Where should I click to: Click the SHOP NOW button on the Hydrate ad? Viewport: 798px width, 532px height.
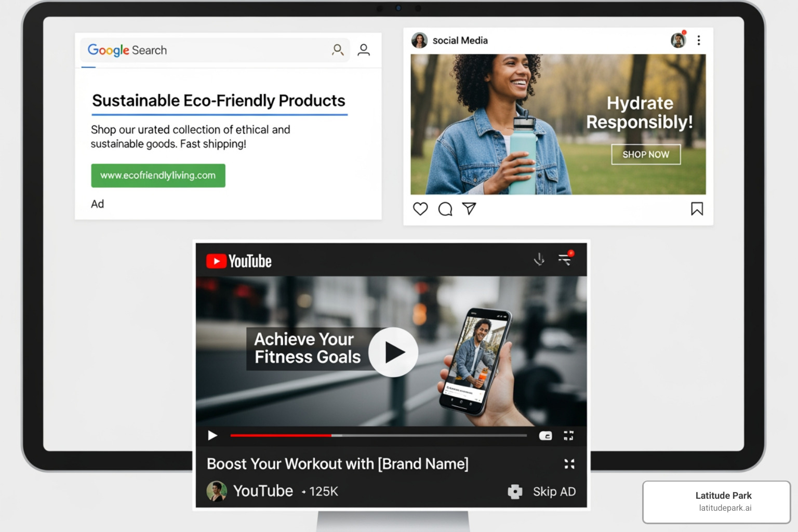(646, 154)
